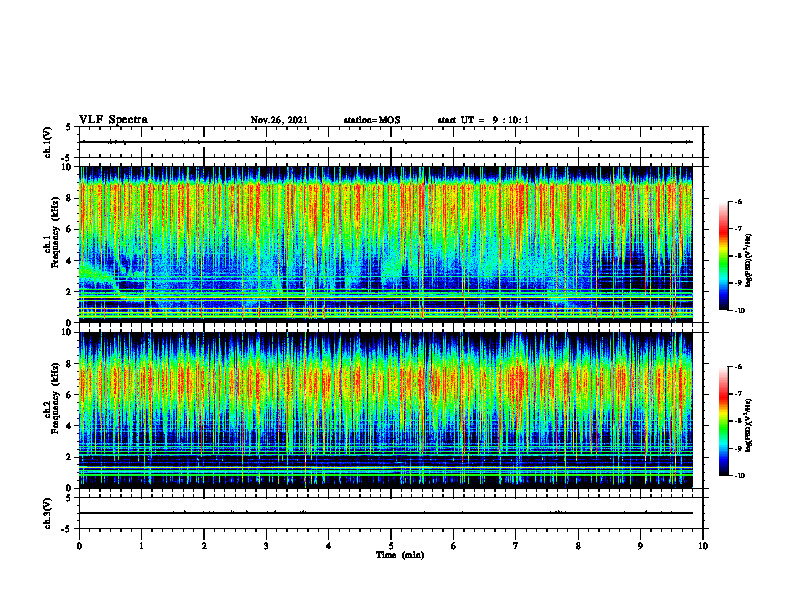Click the 'start UT = 9:10:1' header text
The image size is (792, 612).
tap(483, 120)
